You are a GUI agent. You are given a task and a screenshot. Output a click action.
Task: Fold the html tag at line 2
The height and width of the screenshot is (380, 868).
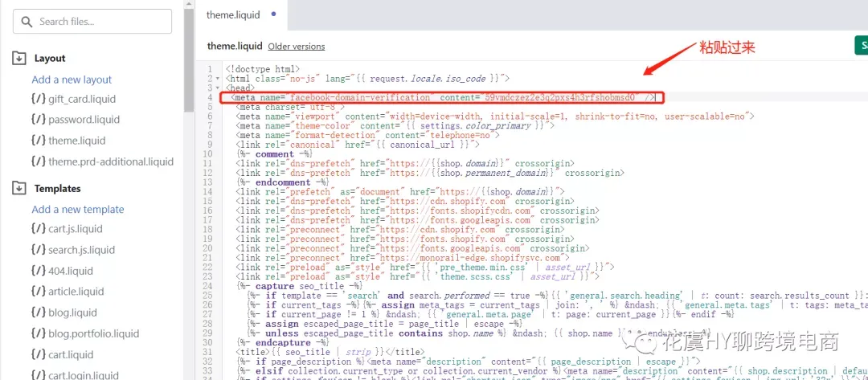click(218, 79)
